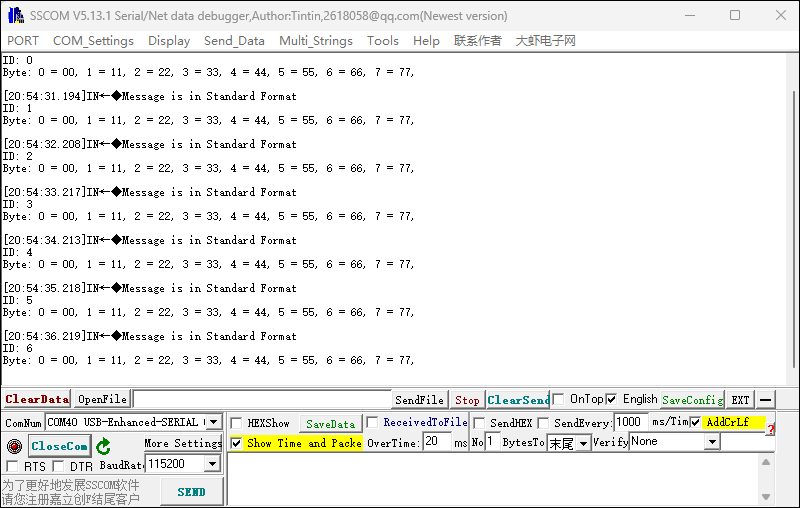This screenshot has height=508, width=800.
Task: Toggle the DTR checkbox
Action: tap(59, 466)
